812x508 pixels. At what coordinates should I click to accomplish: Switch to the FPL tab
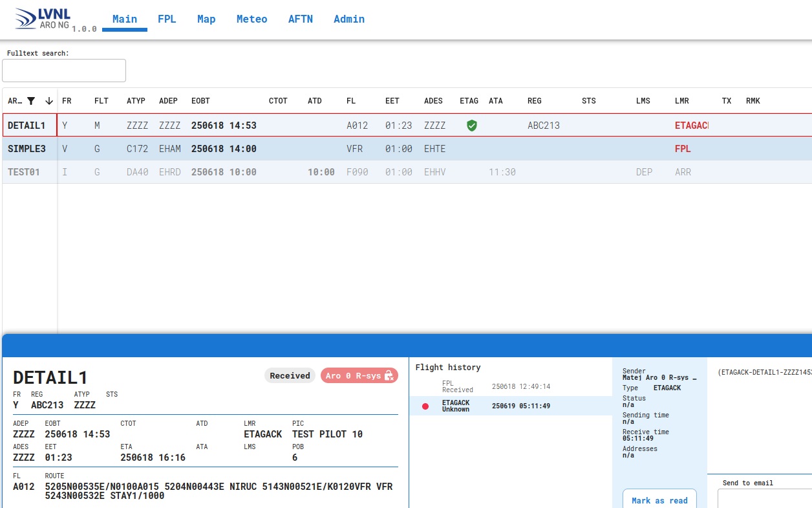click(x=167, y=19)
